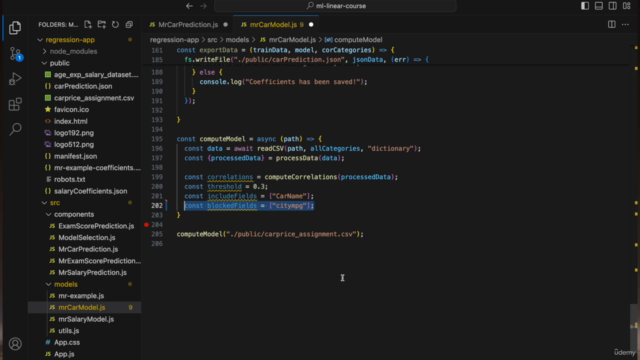The height and width of the screenshot is (360, 640).
Task: Open the customize layout icon
Action: [x=627, y=6]
